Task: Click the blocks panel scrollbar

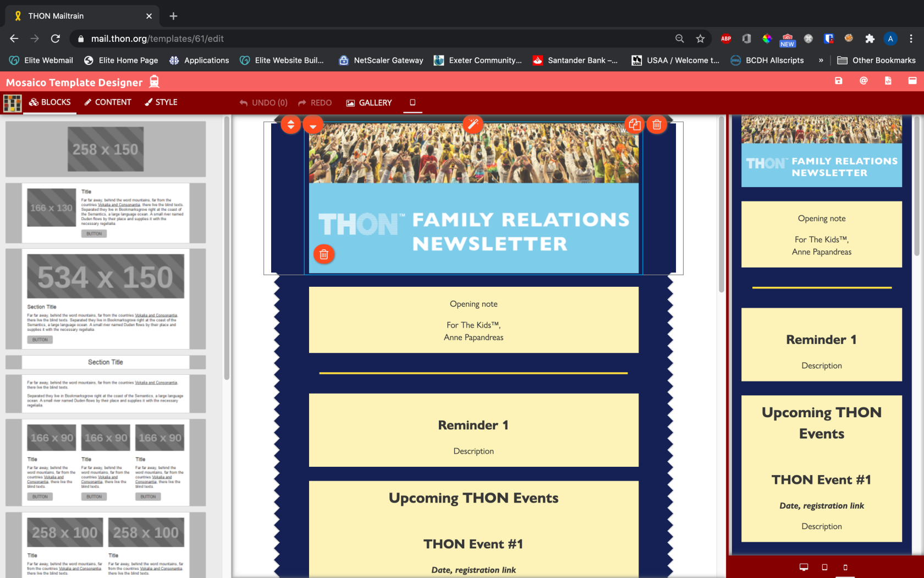Action: point(227,248)
